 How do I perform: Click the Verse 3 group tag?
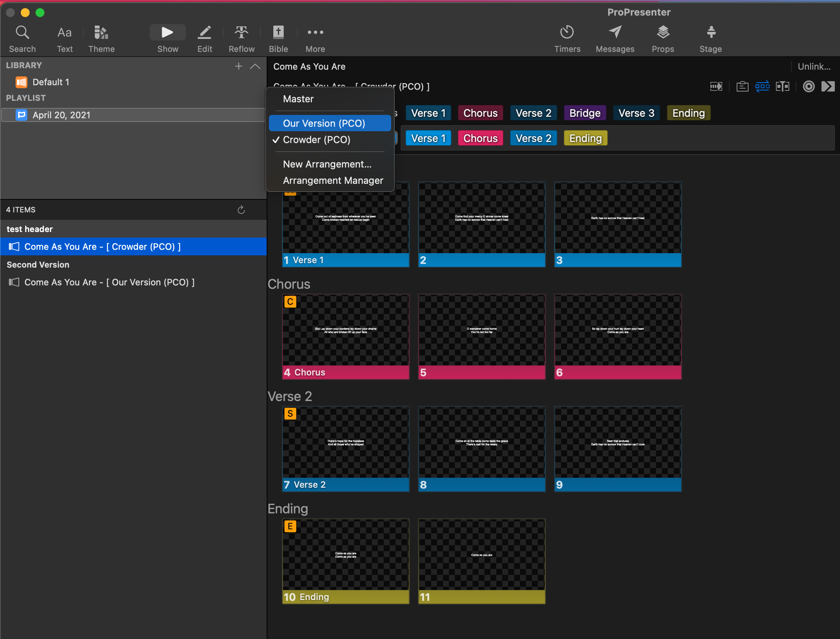(636, 113)
